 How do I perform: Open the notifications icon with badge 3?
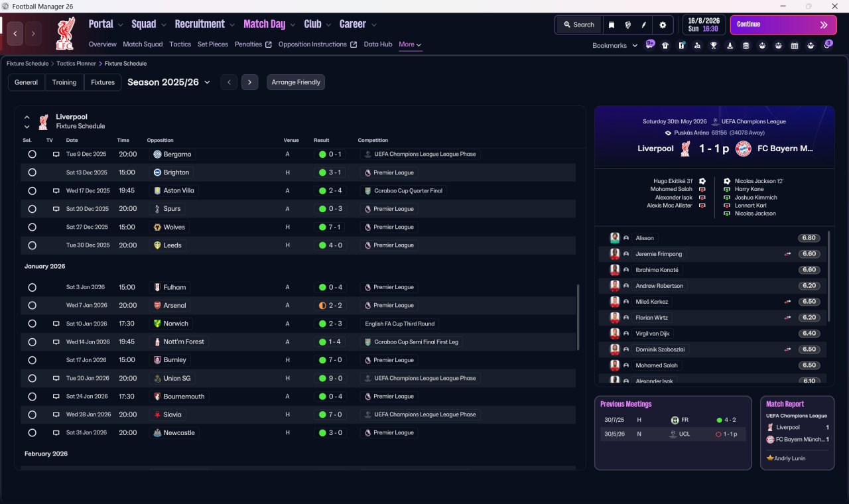tap(827, 45)
